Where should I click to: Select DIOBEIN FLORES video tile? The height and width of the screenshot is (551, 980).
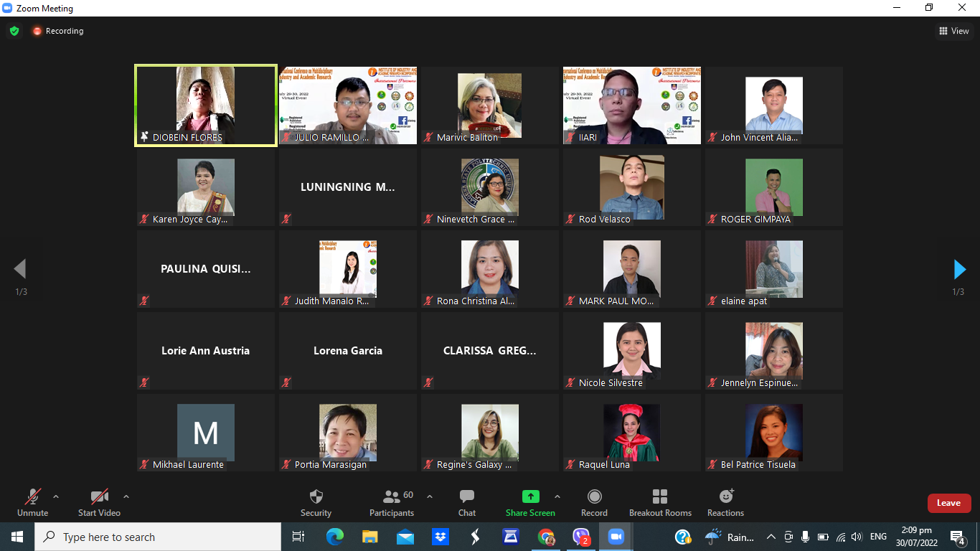206,105
